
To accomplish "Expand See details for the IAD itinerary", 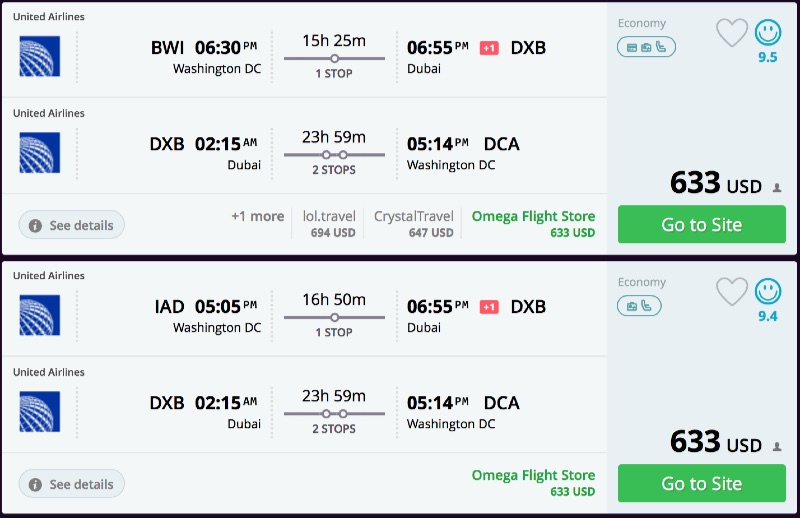I will click(x=71, y=484).
